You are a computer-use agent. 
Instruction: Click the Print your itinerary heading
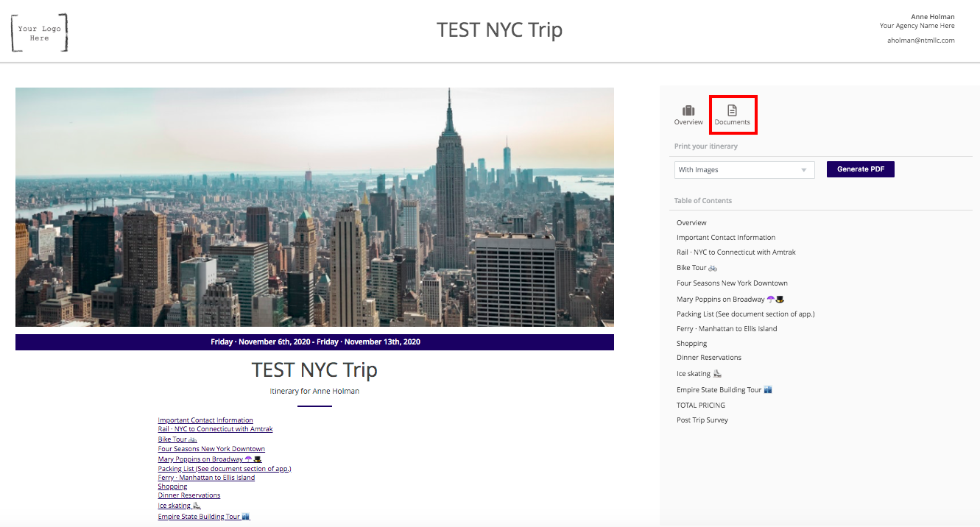click(x=706, y=146)
